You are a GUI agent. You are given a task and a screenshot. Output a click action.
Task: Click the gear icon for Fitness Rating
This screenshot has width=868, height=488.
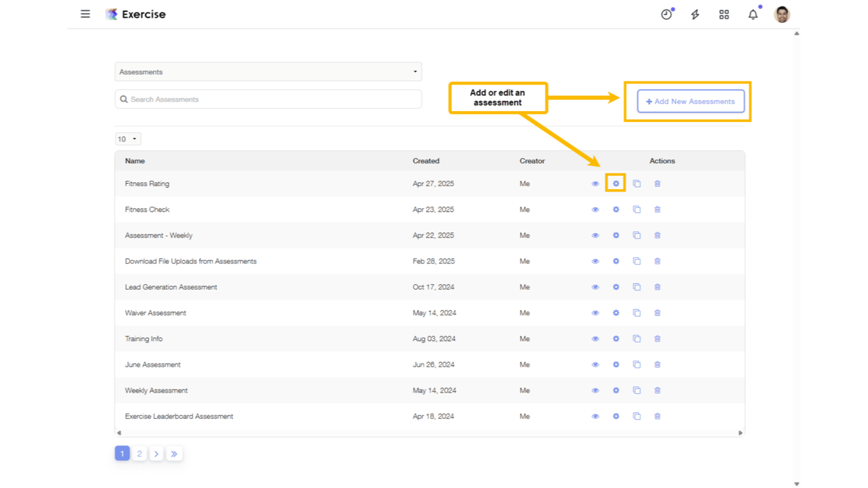616,184
